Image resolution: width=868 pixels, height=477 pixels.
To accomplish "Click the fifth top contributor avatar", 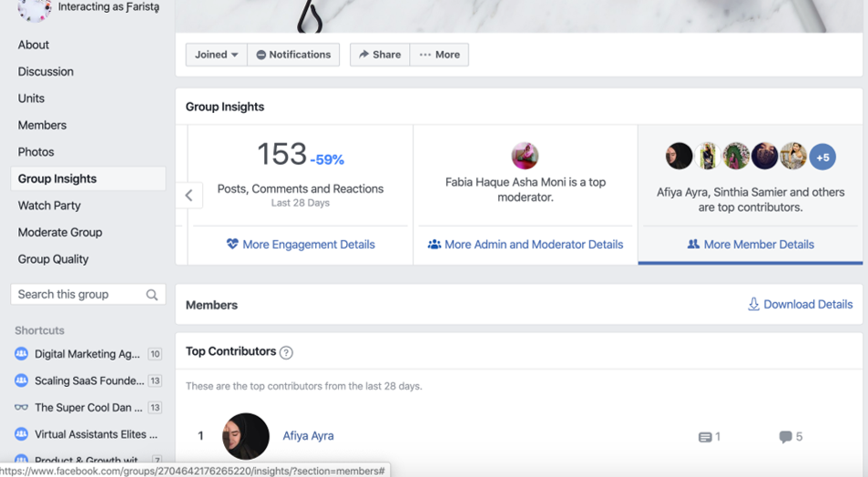I will [x=793, y=156].
